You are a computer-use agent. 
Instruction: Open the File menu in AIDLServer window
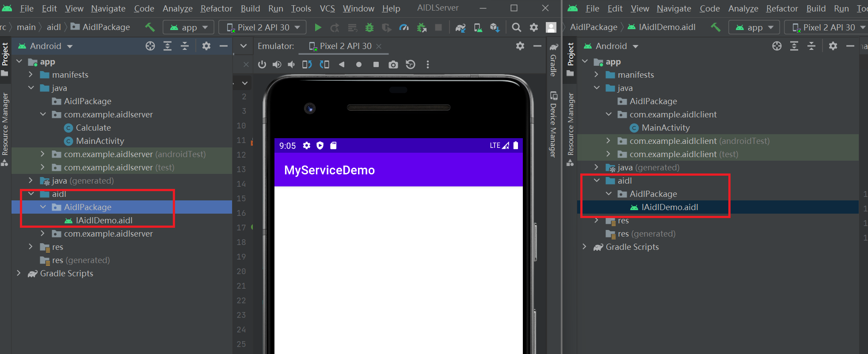(27, 8)
